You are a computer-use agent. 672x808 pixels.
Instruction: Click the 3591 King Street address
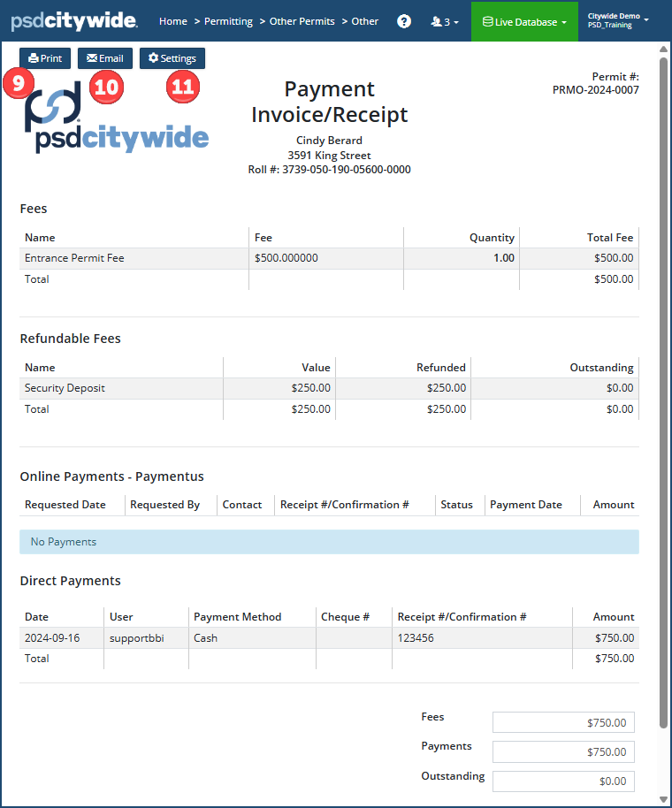click(329, 155)
